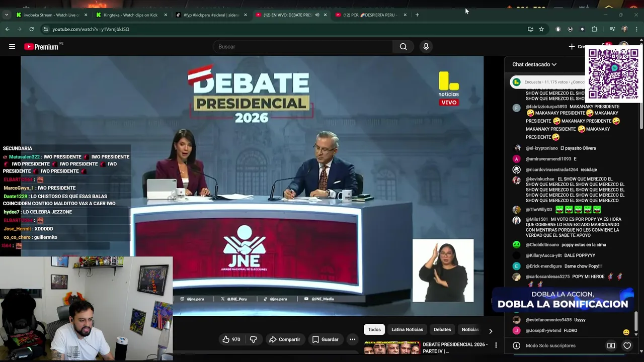Close the Kingteka tab

point(166,15)
